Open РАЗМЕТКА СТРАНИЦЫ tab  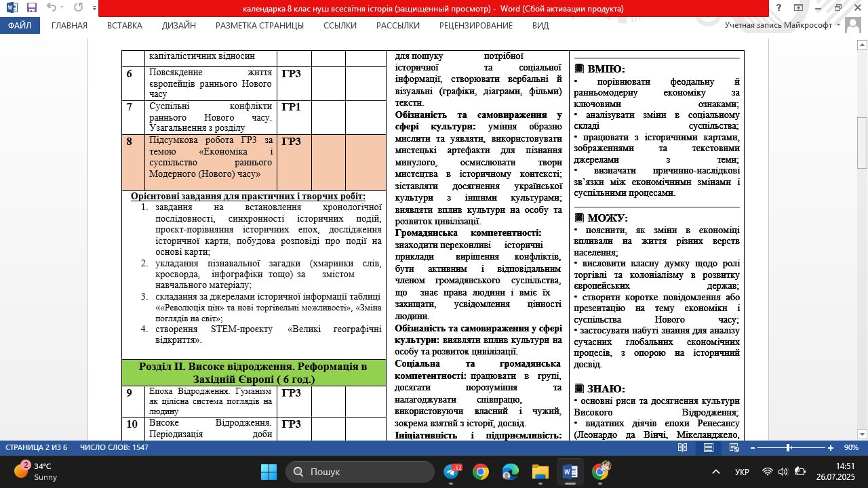[x=260, y=25]
